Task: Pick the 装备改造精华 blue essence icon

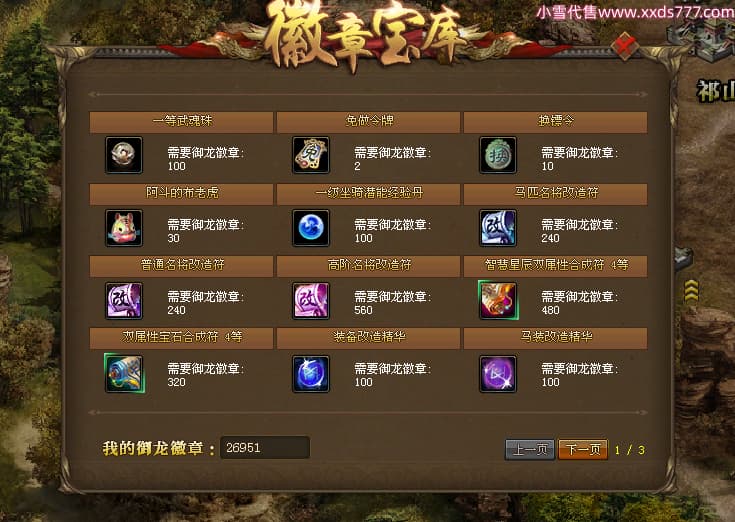Action: 311,373
